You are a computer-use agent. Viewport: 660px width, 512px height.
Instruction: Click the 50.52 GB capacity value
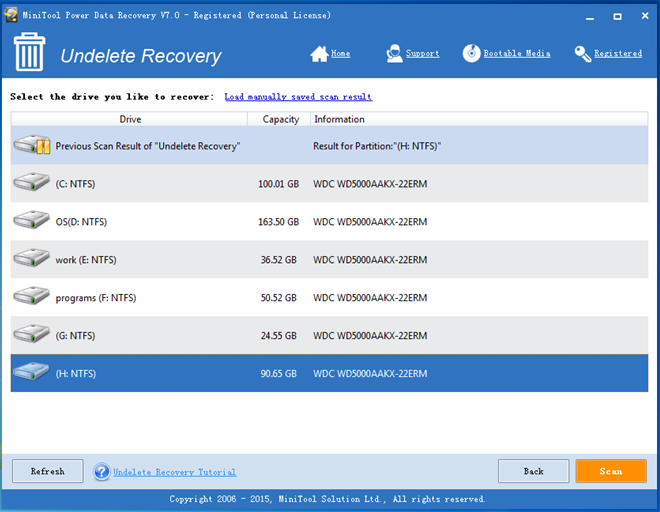click(x=278, y=298)
